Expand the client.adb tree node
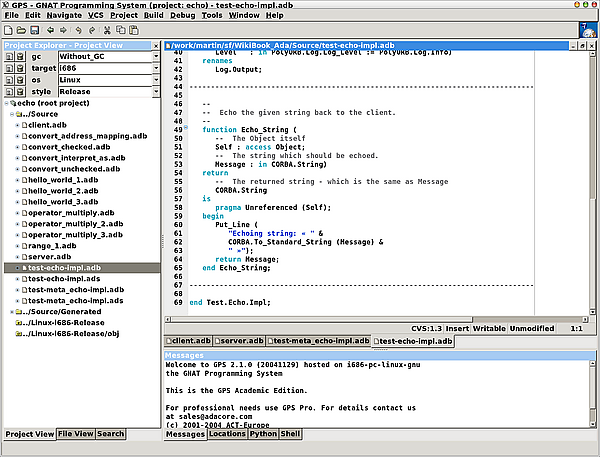The height and width of the screenshot is (457, 600). coord(17,125)
